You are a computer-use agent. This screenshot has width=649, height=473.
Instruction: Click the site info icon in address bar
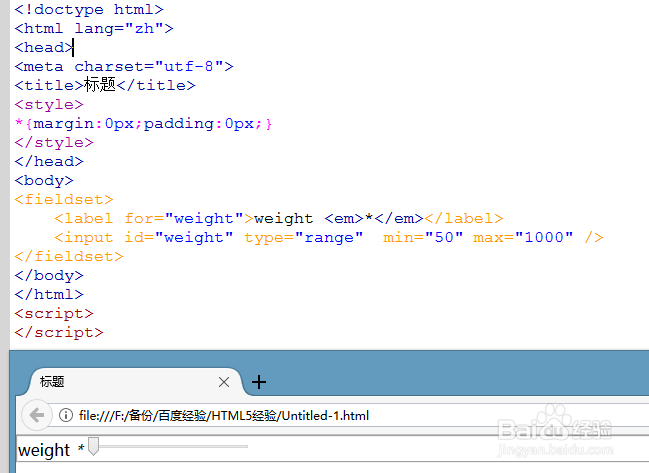(66, 415)
